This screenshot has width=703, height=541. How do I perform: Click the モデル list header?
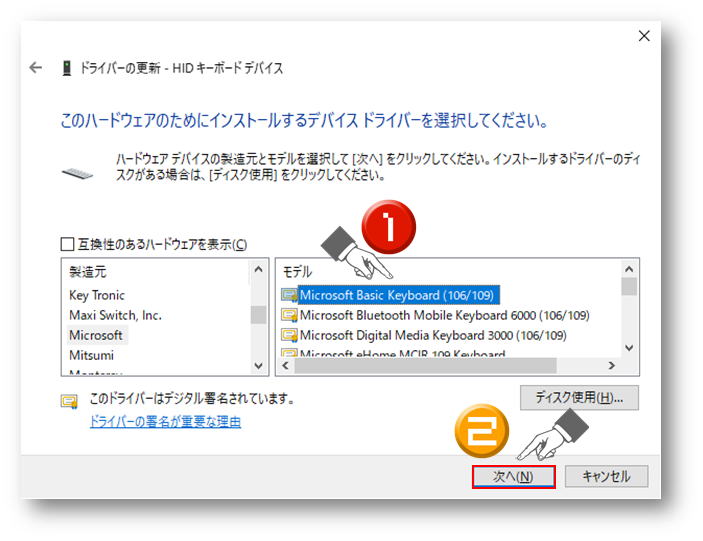[x=297, y=272]
